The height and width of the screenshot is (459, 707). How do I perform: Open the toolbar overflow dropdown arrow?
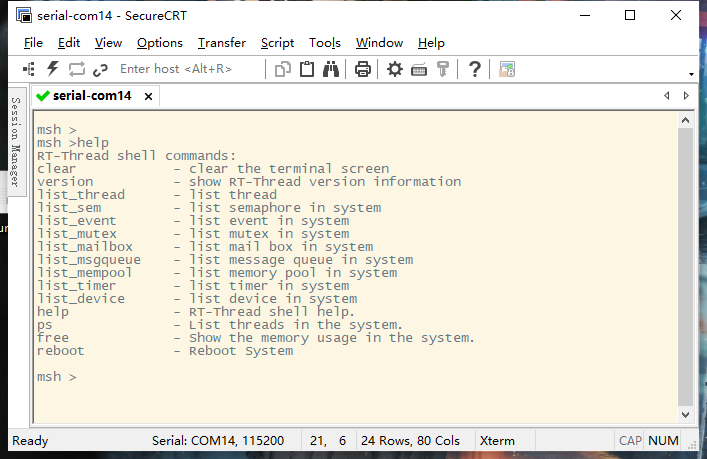point(691,74)
